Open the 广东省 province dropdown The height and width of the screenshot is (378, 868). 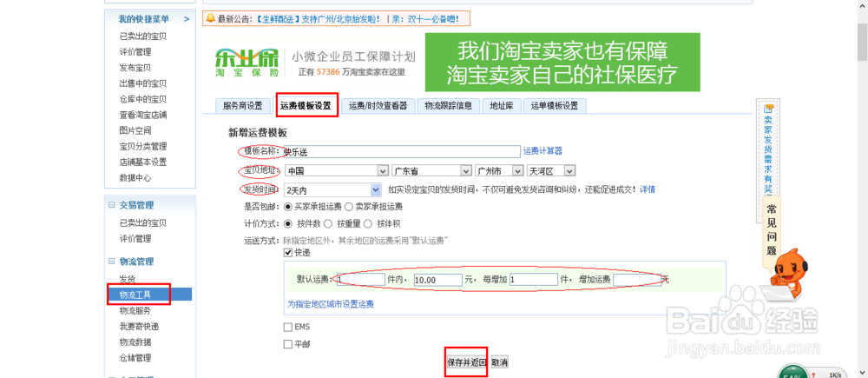(431, 170)
